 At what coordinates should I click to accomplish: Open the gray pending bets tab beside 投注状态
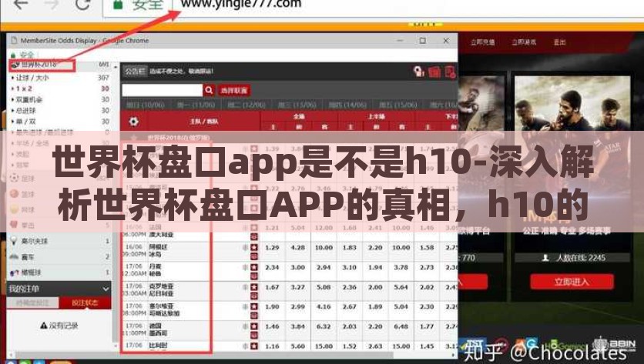click(33, 303)
